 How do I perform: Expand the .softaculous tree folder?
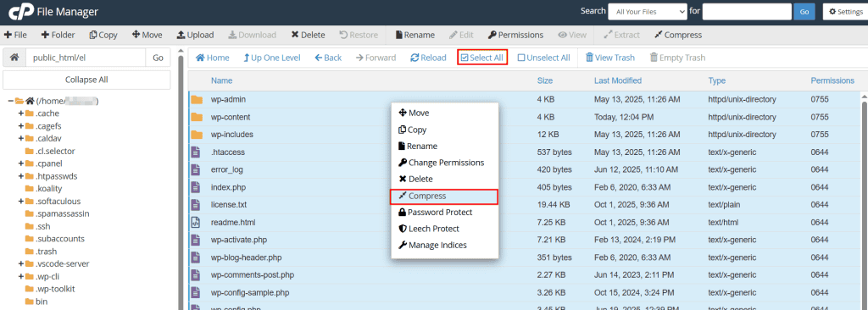coord(21,201)
